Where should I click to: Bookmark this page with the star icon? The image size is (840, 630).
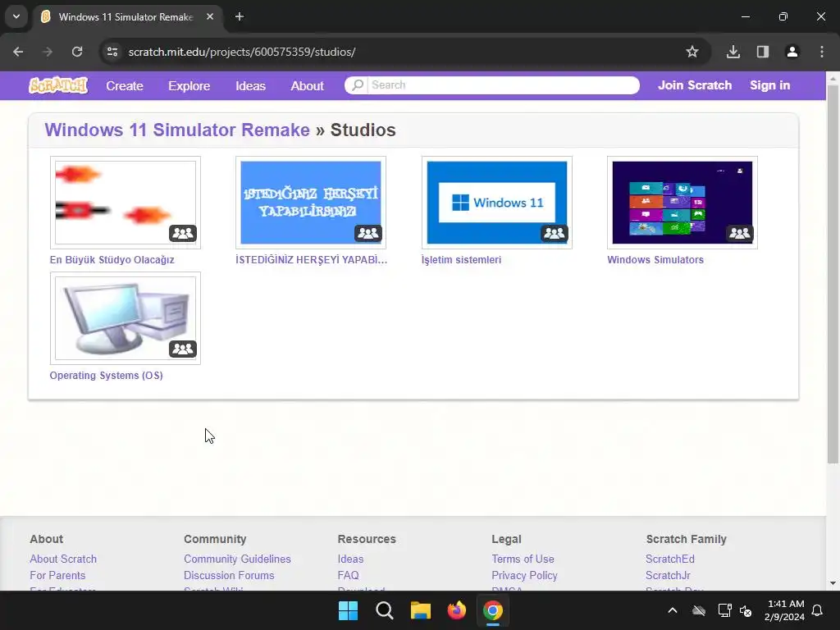click(692, 52)
